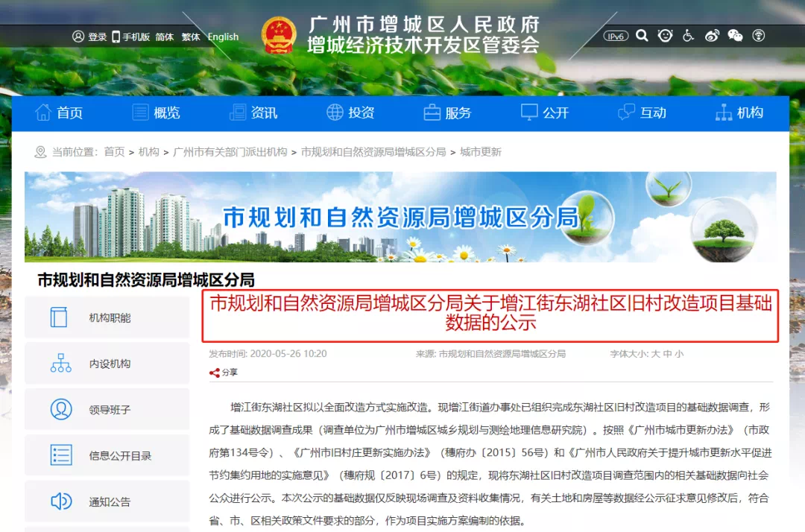Screen dimensions: 805x532
Task: Open the 投资 investment menu
Action: (x=361, y=113)
